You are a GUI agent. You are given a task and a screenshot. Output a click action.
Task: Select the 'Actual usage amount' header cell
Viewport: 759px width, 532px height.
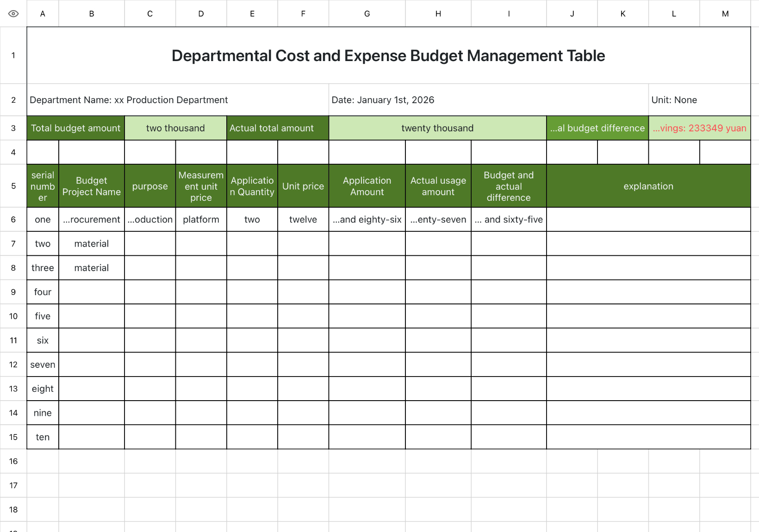click(438, 186)
